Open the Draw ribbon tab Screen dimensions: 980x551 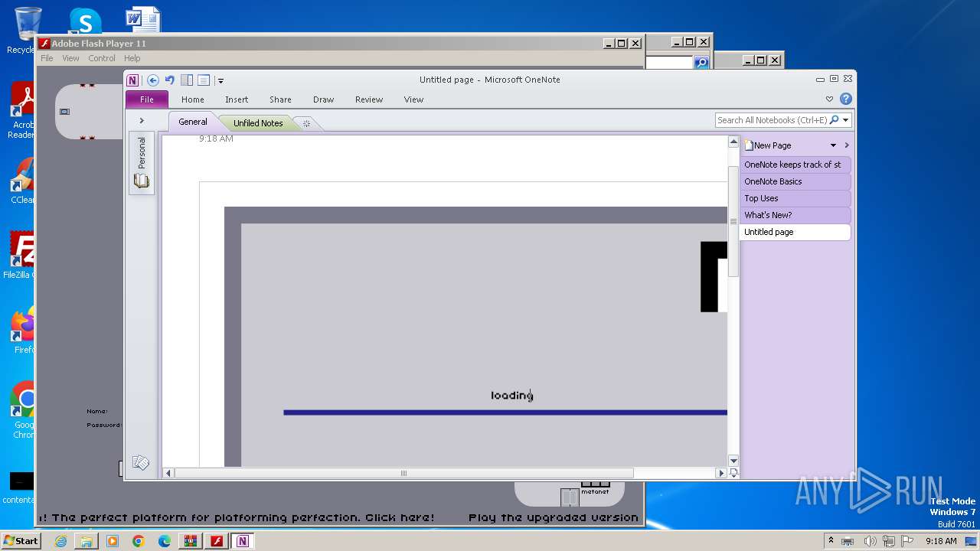point(324,99)
